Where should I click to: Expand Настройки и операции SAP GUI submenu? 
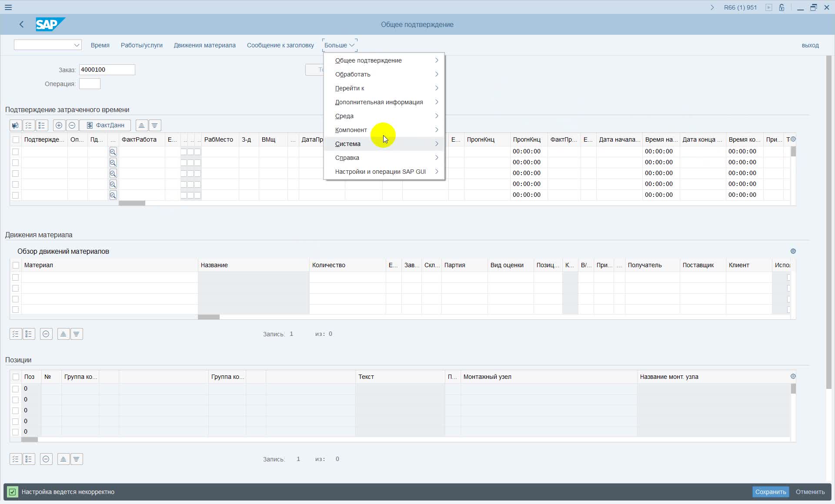pos(384,172)
